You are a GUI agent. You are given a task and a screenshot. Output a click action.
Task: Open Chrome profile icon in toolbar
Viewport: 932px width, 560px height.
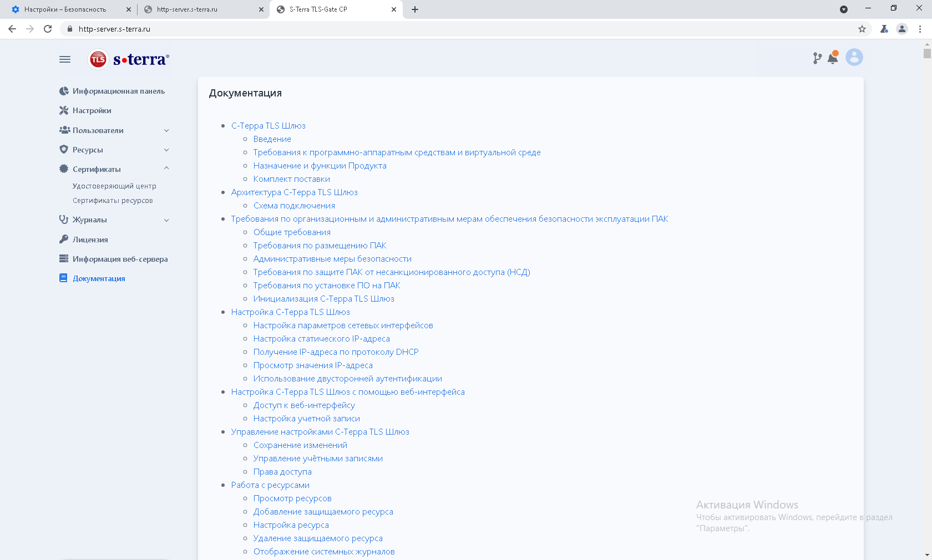click(902, 29)
